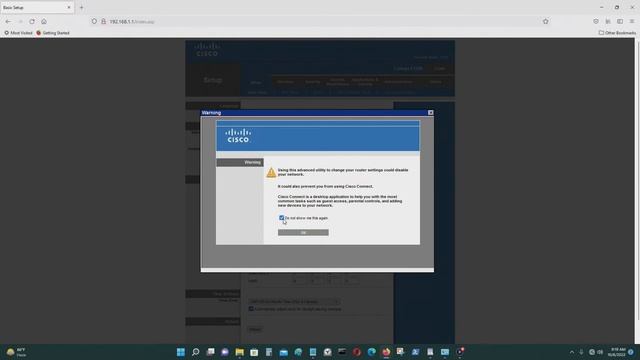640x360 pixels.
Task: Open the Wireless tab on the router page
Action: click(x=285, y=82)
